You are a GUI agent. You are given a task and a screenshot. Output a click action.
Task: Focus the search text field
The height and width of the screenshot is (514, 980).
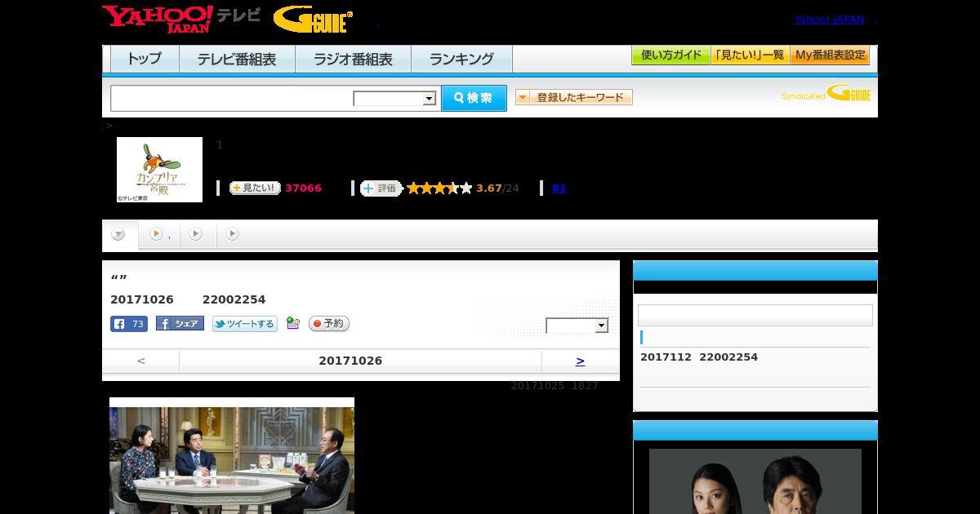point(232,98)
